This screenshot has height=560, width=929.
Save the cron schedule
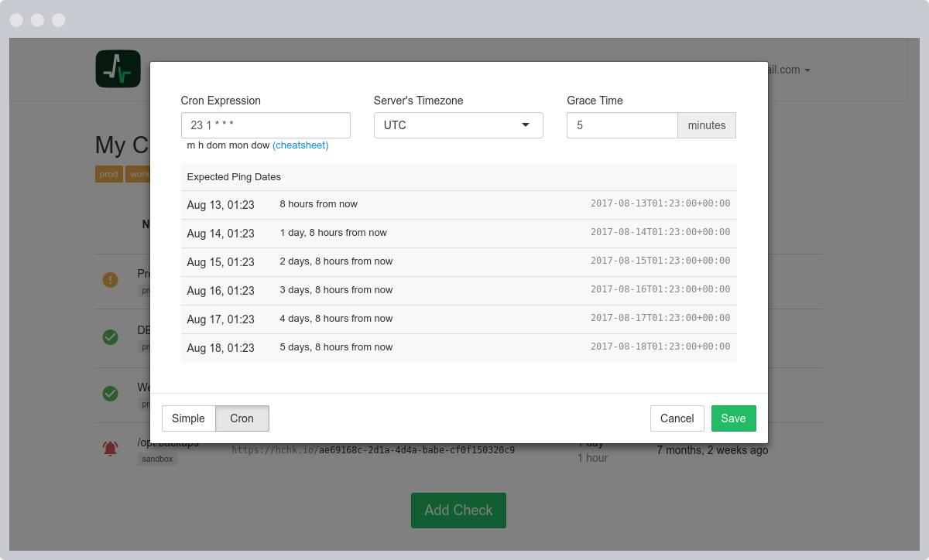point(733,418)
